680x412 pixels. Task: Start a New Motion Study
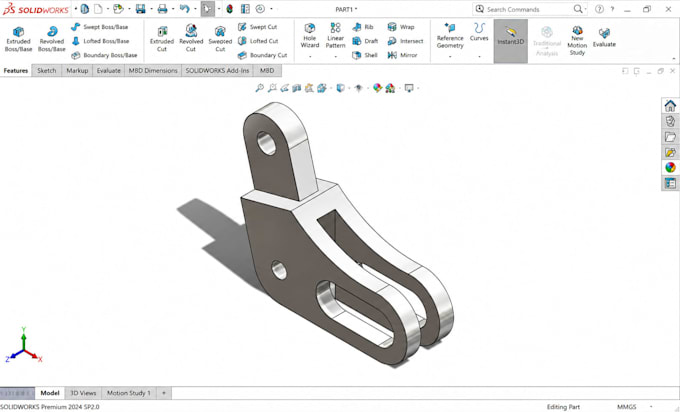(x=577, y=40)
